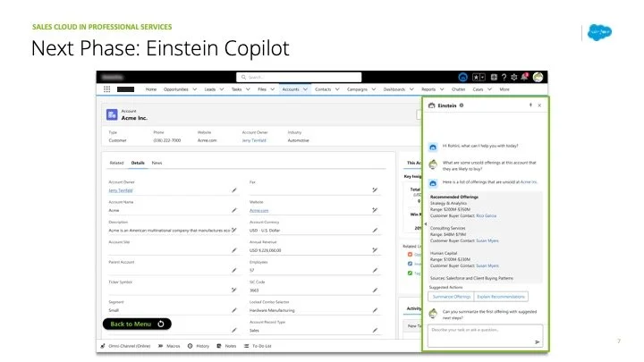644x362 pixels.
Task: Expand the Campaigns tab dropdown chevron
Action: pyautogui.click(x=374, y=89)
